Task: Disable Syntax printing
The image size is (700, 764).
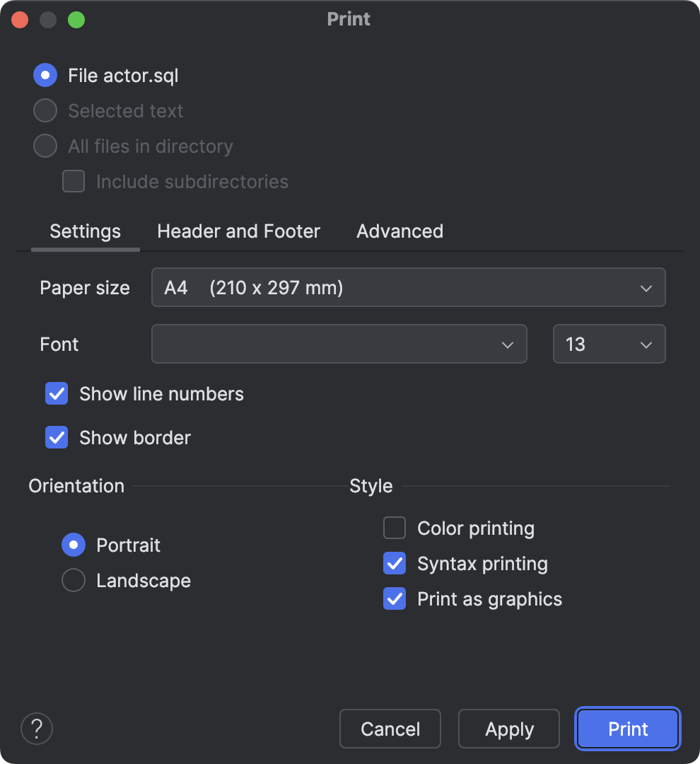Action: 394,563
